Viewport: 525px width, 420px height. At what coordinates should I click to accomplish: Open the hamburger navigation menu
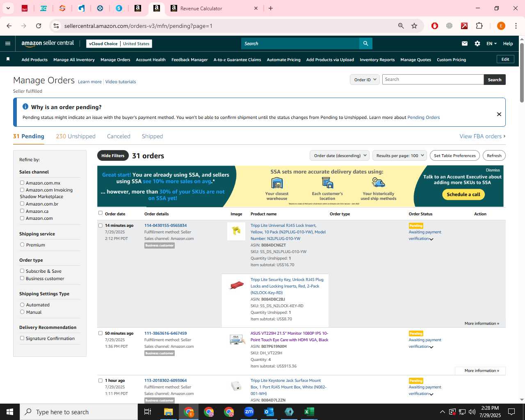(x=8, y=43)
